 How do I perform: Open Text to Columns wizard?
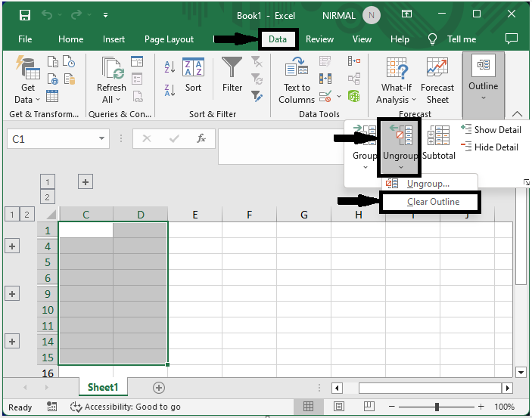point(297,80)
